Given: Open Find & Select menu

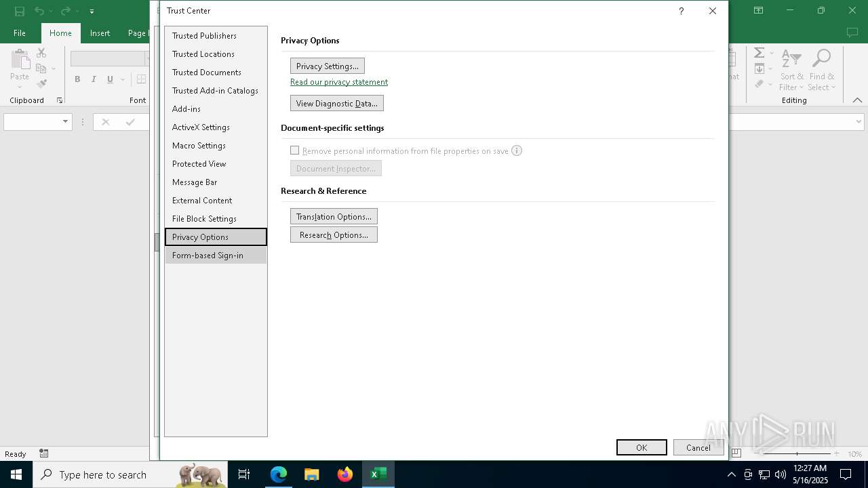Looking at the screenshot, I should 822,70.
